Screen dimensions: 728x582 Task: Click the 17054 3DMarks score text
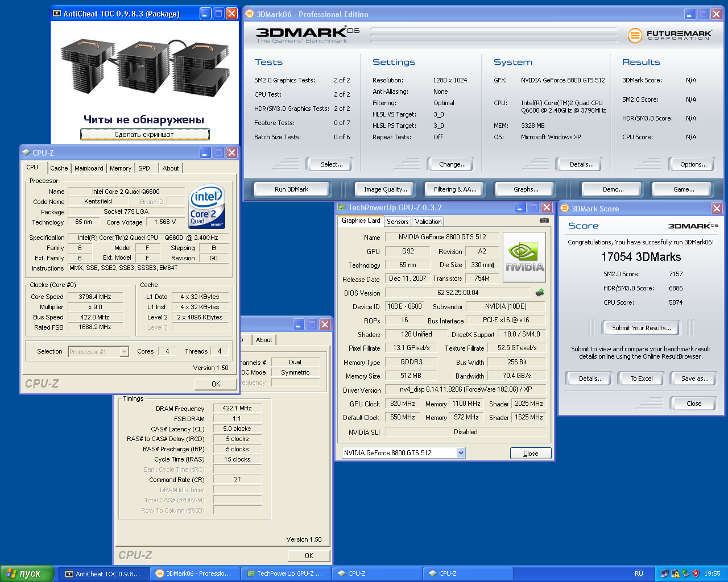641,257
